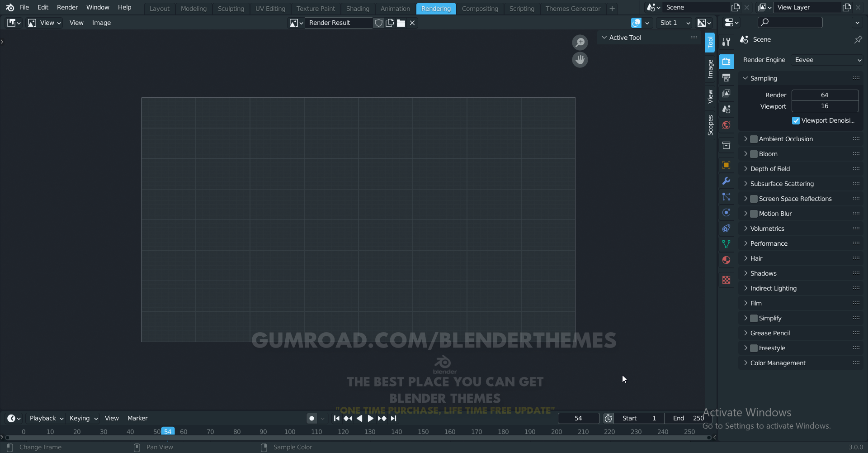Select the Scopes sidebar tab
Image resolution: width=868 pixels, height=453 pixels.
click(710, 125)
